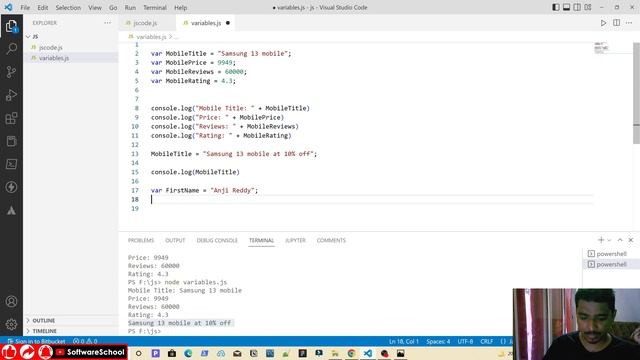This screenshot has width=640, height=360.
Task: Select the Terminal panel tab
Action: pos(261,240)
